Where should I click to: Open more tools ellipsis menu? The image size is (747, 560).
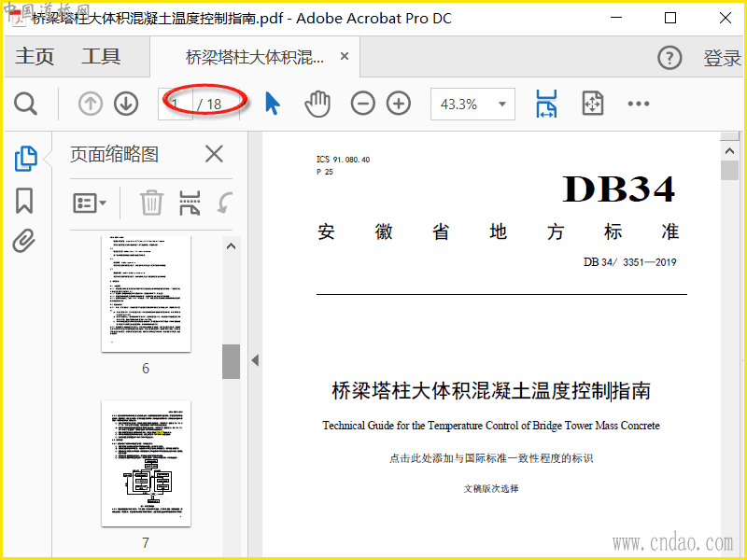[639, 104]
